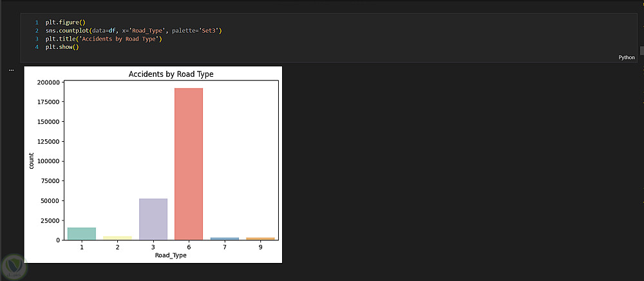Click the plt.title code line

click(103, 39)
